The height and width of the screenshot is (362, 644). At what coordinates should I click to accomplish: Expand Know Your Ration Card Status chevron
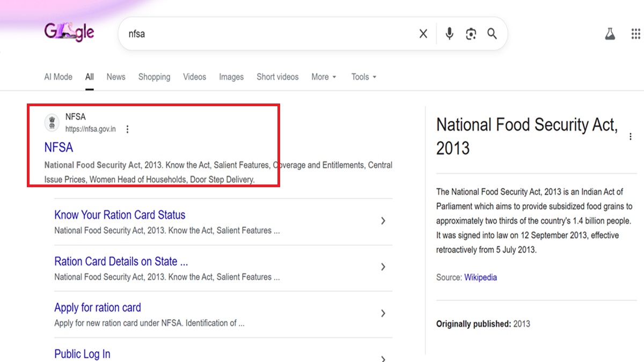click(x=383, y=221)
